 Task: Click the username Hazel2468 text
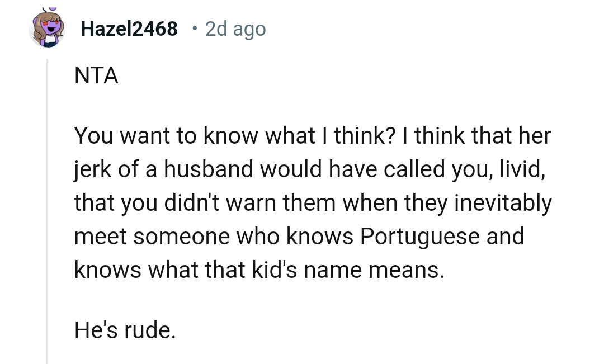click(129, 29)
